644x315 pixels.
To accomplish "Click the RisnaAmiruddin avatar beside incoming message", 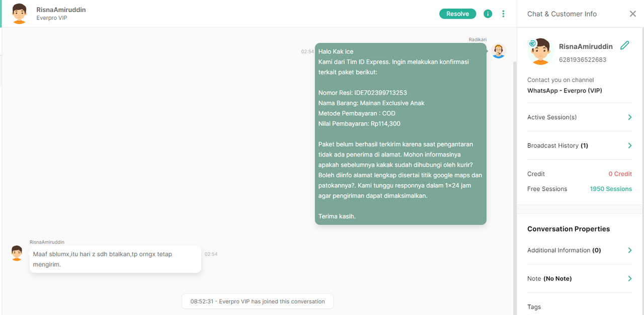I will click(17, 253).
